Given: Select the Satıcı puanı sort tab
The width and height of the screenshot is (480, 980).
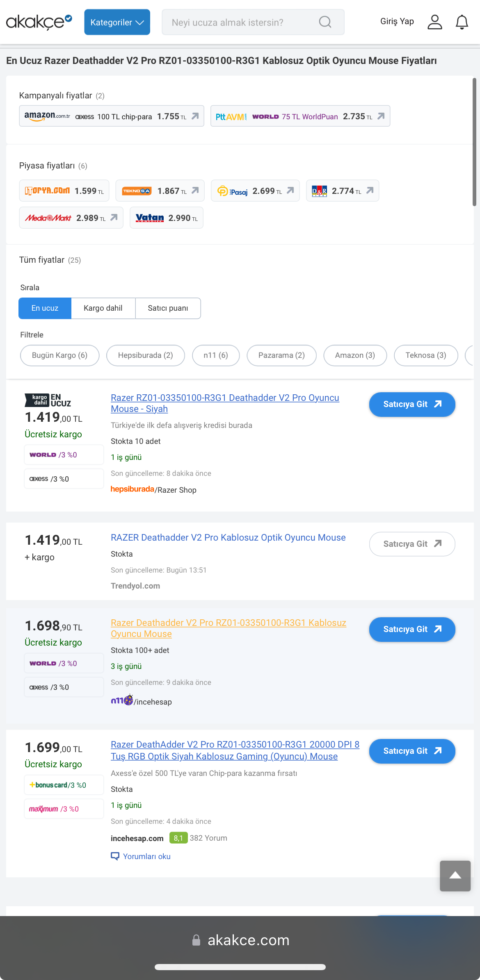Looking at the screenshot, I should pyautogui.click(x=168, y=308).
